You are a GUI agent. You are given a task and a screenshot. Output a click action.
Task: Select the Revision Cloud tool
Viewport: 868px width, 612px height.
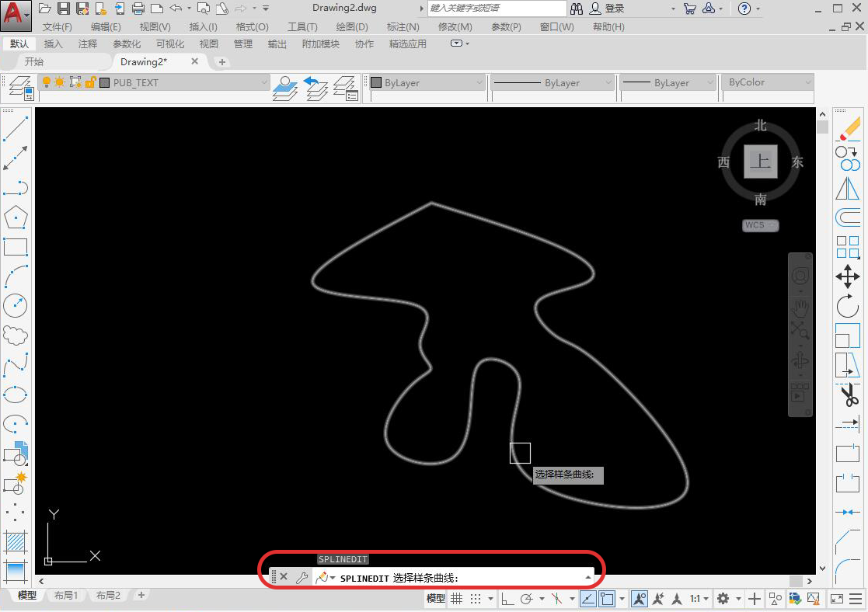coord(16,336)
